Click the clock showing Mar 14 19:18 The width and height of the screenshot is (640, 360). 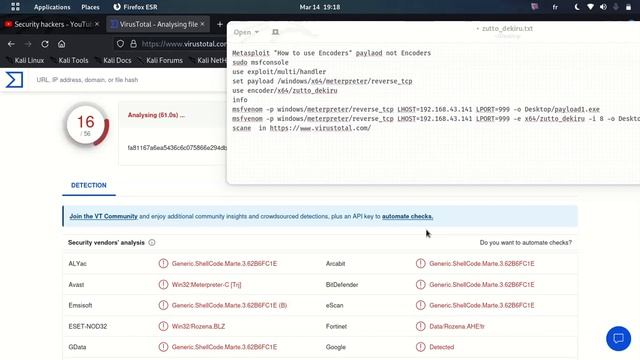point(320,7)
